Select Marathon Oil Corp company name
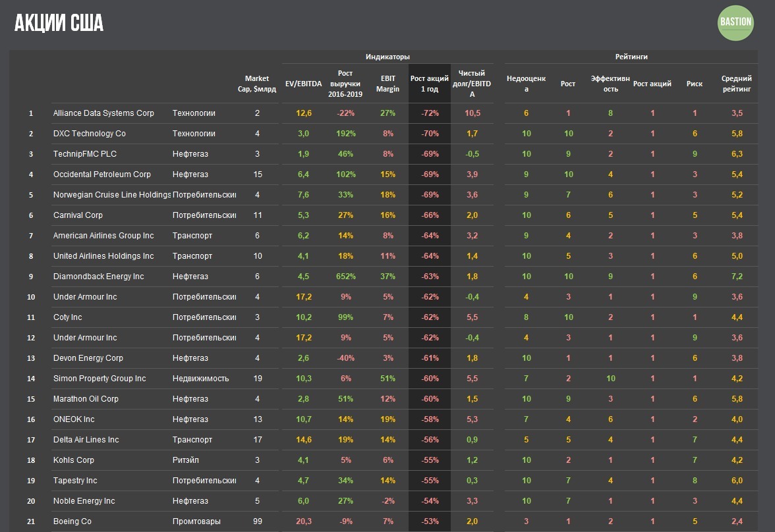The height and width of the screenshot is (532, 775). (86, 398)
